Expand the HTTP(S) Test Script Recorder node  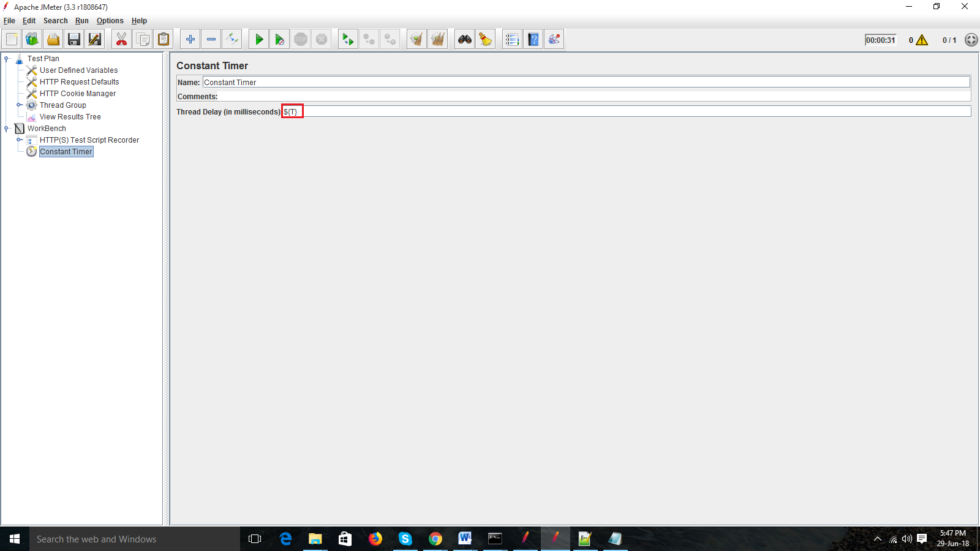pyautogui.click(x=19, y=140)
